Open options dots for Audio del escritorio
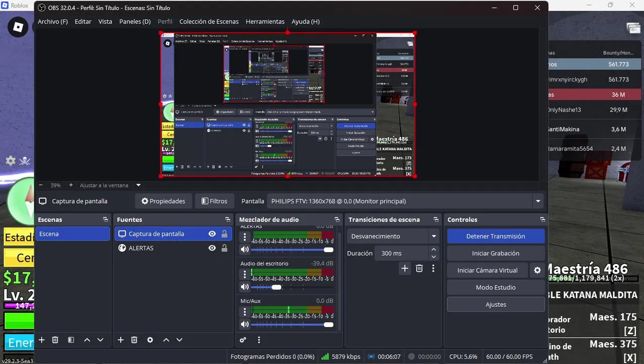This screenshot has height=364, width=644. click(245, 275)
